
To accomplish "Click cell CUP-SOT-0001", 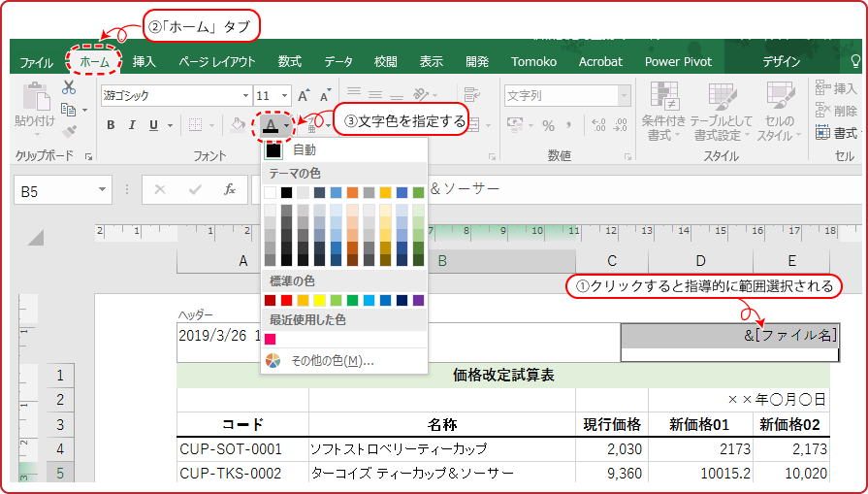I will 242,449.
